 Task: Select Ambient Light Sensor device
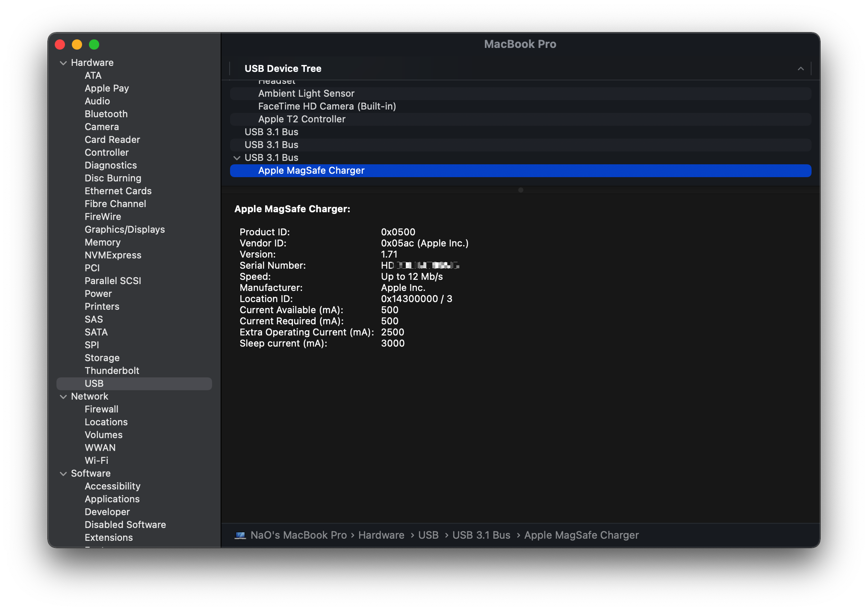306,94
